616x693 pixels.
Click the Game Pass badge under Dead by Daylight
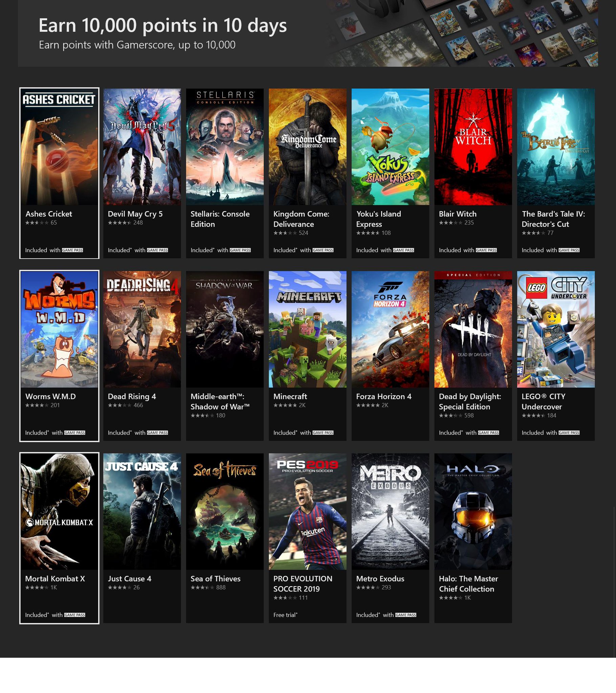(x=488, y=432)
